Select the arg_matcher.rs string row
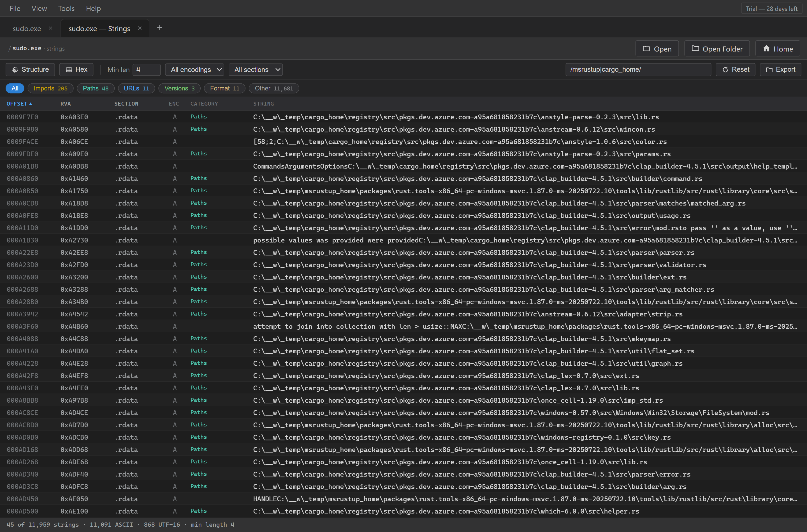Screen dimensions: 807x532 (403, 290)
